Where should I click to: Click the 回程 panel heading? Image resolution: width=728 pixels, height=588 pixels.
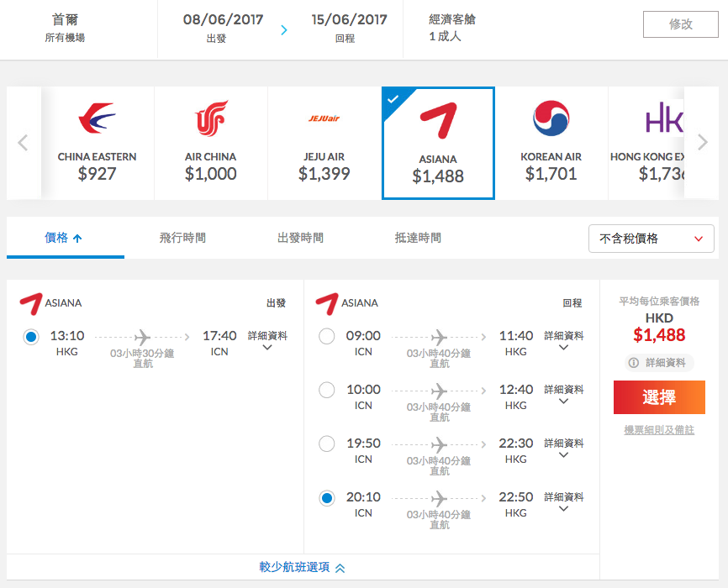pyautogui.click(x=572, y=303)
